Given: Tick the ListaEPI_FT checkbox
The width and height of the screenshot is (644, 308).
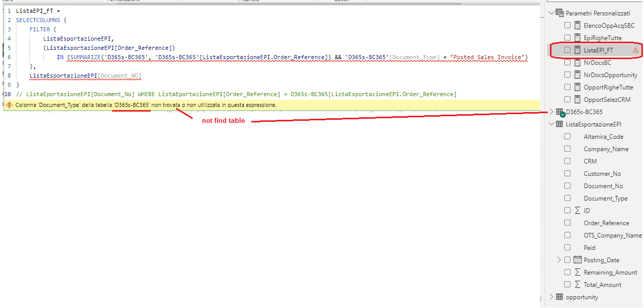Looking at the screenshot, I should pyautogui.click(x=567, y=50).
